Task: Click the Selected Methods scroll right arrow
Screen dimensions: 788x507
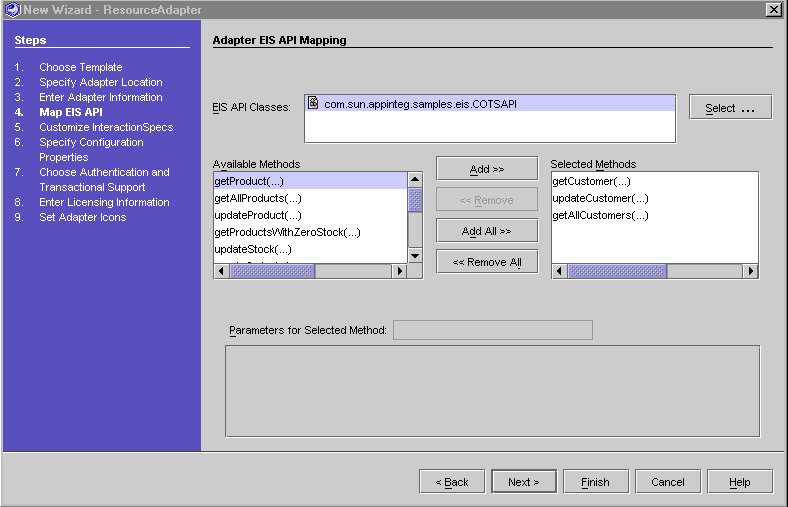Action: (x=750, y=271)
